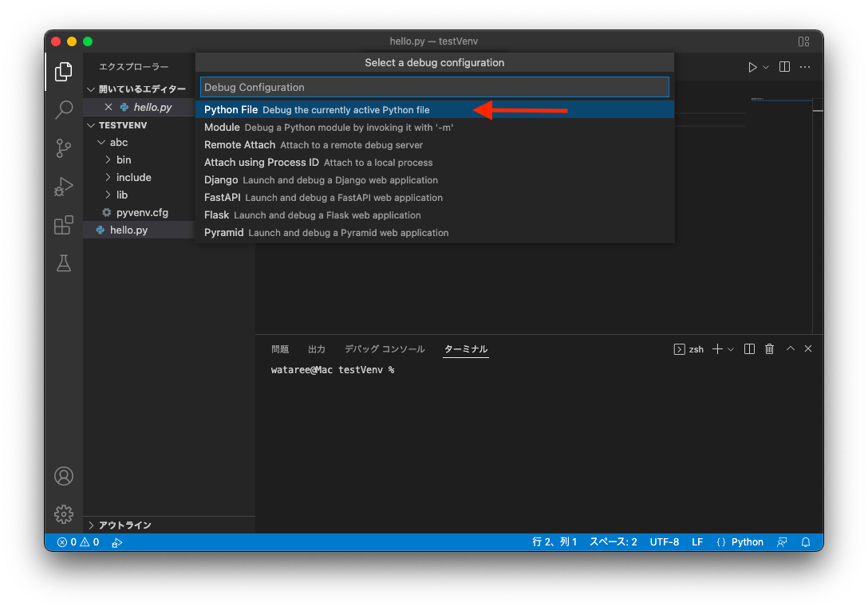
Task: Click the errors indicator in status bar
Action: click(67, 542)
